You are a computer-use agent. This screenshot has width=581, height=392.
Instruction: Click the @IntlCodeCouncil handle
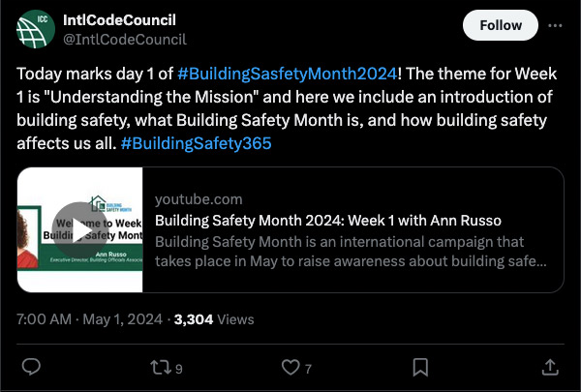pos(124,39)
